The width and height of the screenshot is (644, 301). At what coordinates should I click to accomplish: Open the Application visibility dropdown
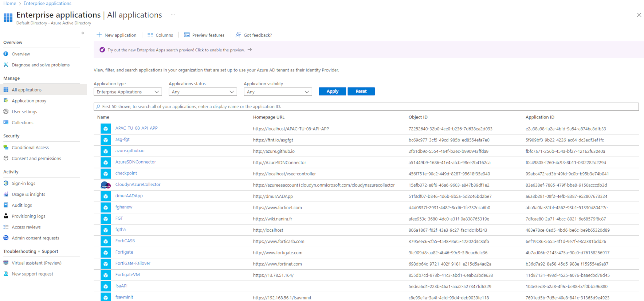(278, 92)
